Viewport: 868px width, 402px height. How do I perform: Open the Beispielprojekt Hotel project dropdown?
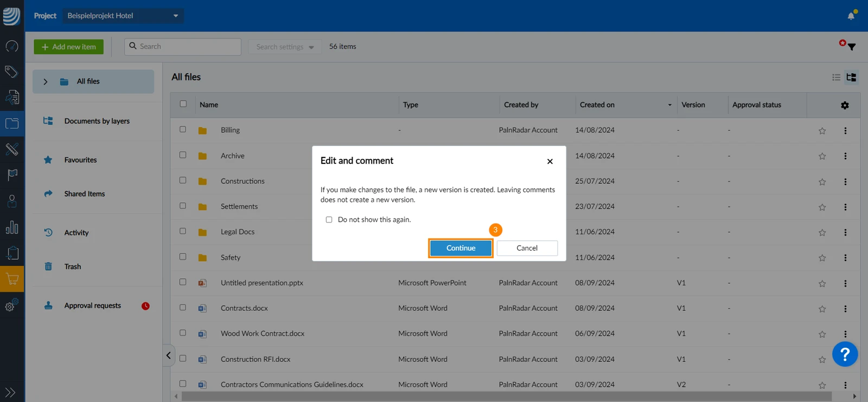(123, 16)
